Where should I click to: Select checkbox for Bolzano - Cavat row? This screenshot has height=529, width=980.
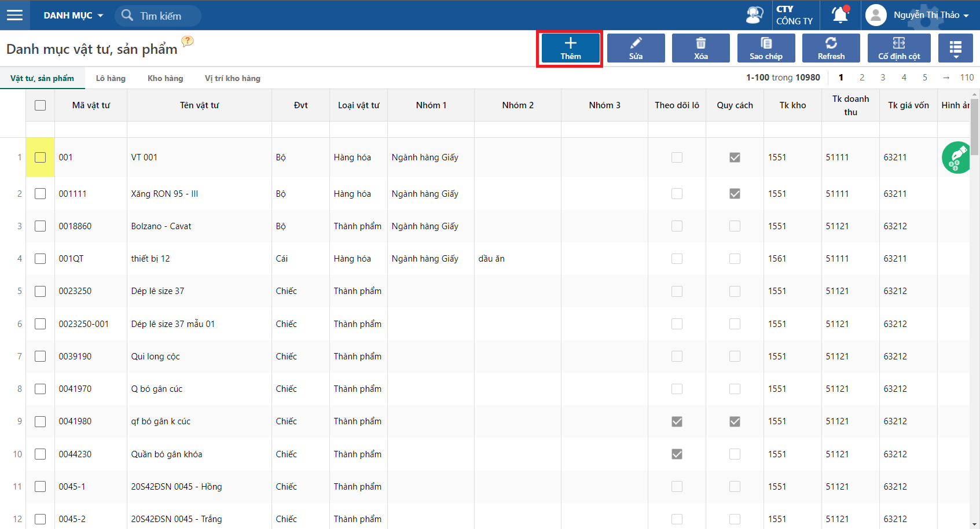point(40,226)
